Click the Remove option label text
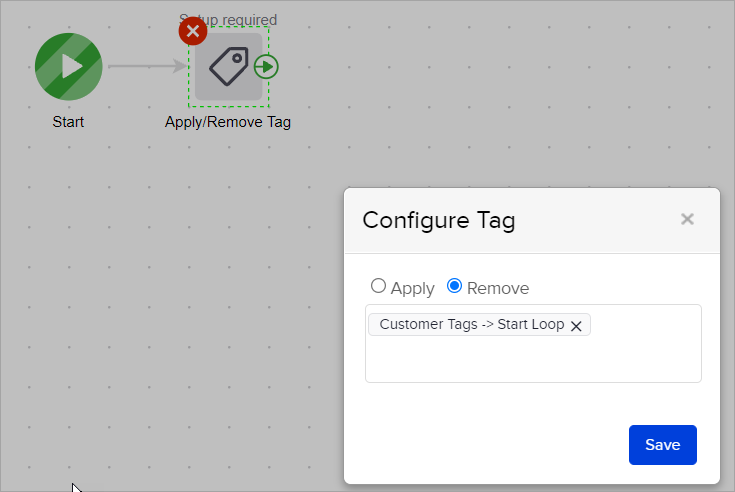 (498, 288)
